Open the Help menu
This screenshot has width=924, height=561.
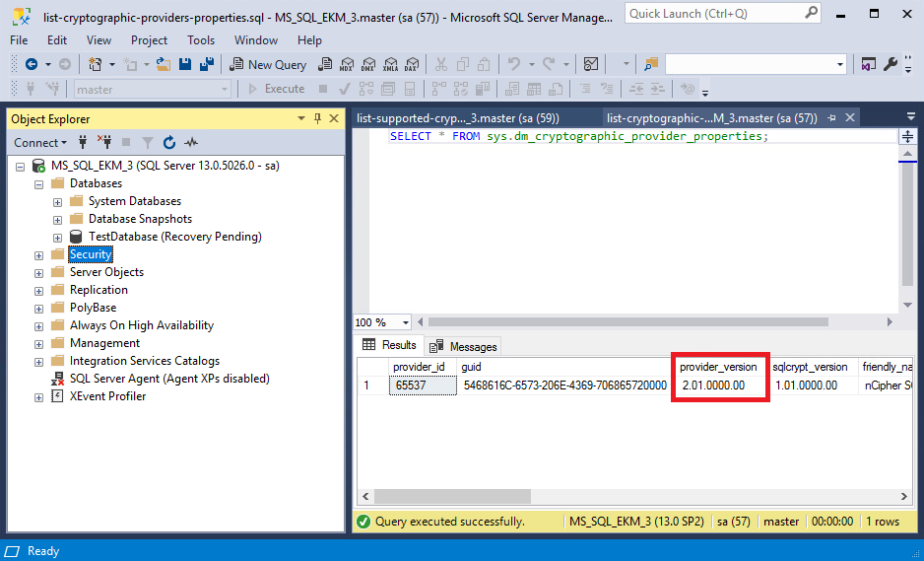309,40
